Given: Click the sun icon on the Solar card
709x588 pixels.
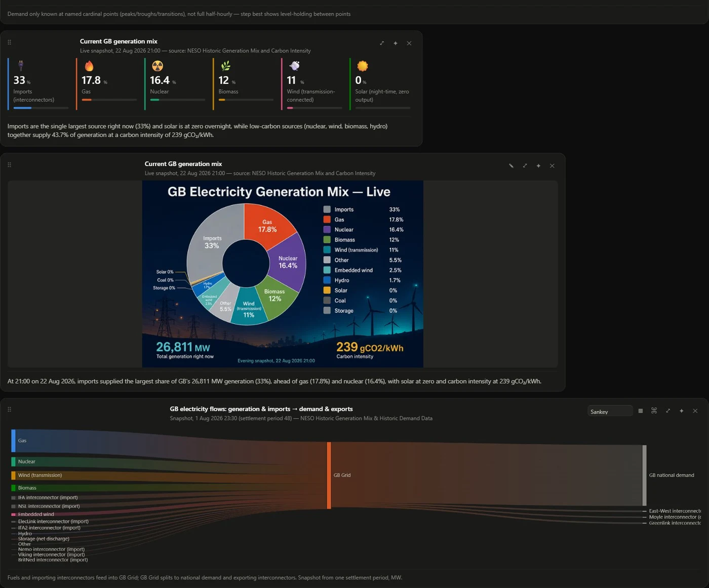Looking at the screenshot, I should click(x=363, y=66).
